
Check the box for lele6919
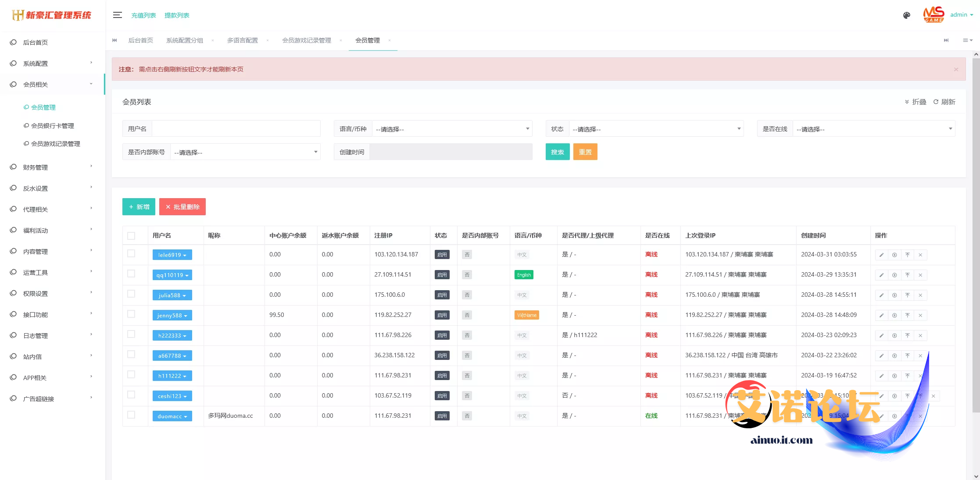[x=131, y=253]
